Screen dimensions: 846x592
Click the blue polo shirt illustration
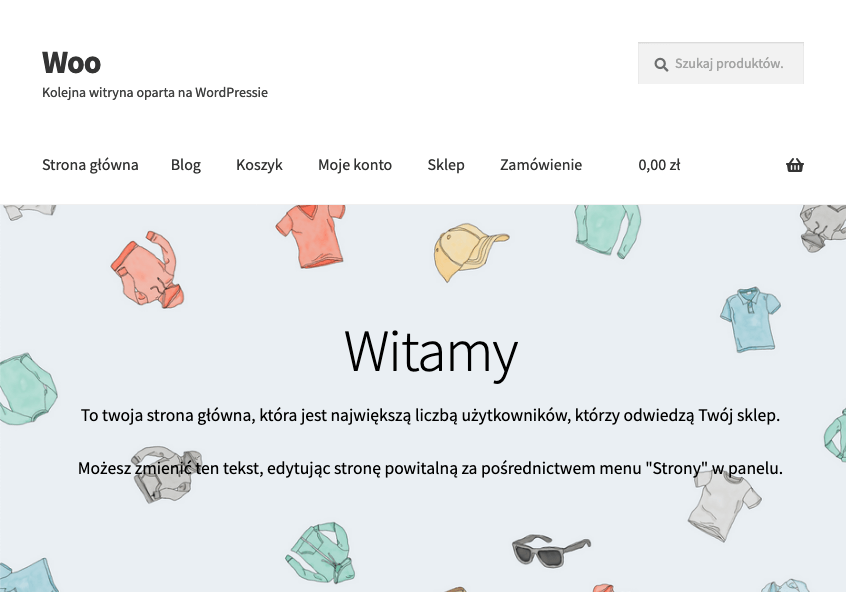750,319
